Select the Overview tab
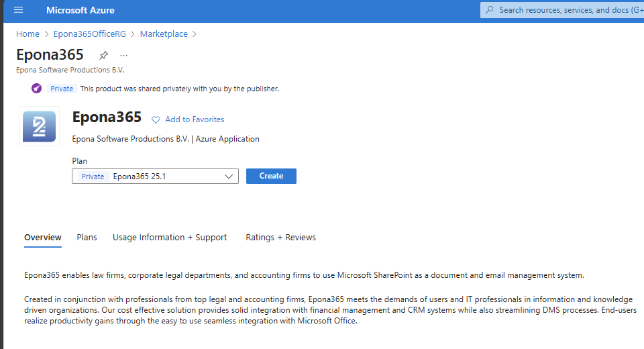The height and width of the screenshot is (349, 644). pyautogui.click(x=43, y=238)
